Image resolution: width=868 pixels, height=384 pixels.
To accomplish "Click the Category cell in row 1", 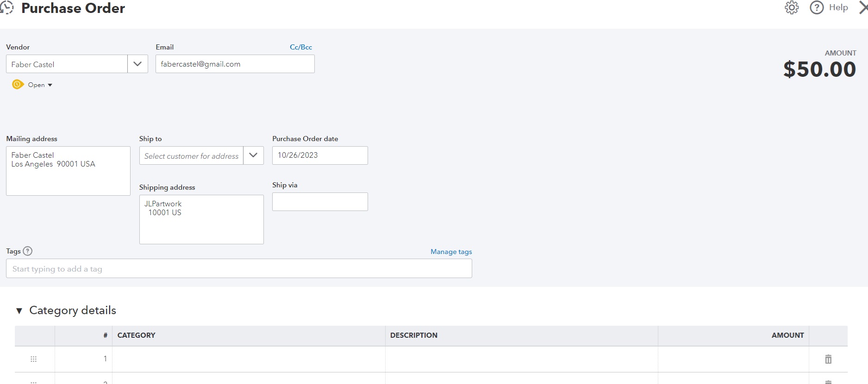I will (249, 359).
